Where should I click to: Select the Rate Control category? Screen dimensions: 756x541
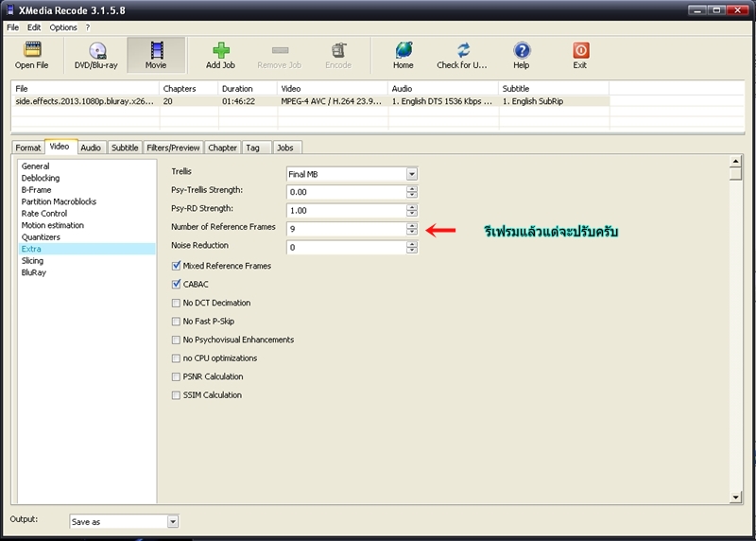tap(44, 214)
